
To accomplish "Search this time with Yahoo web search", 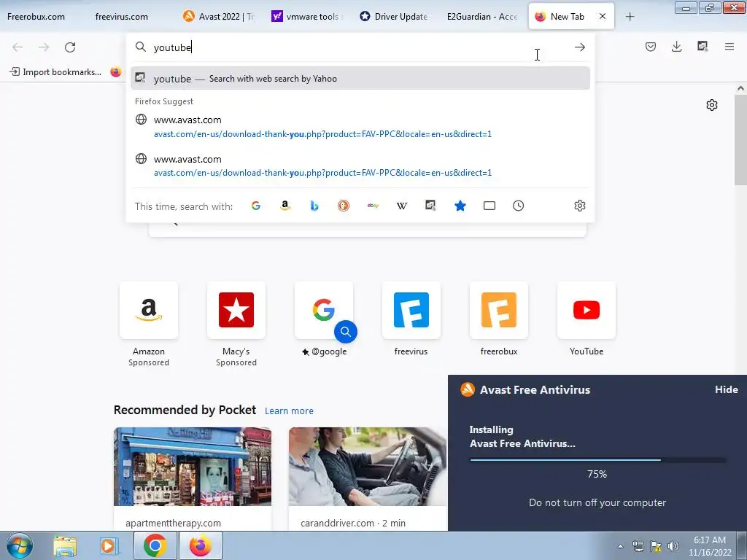I will coord(430,206).
